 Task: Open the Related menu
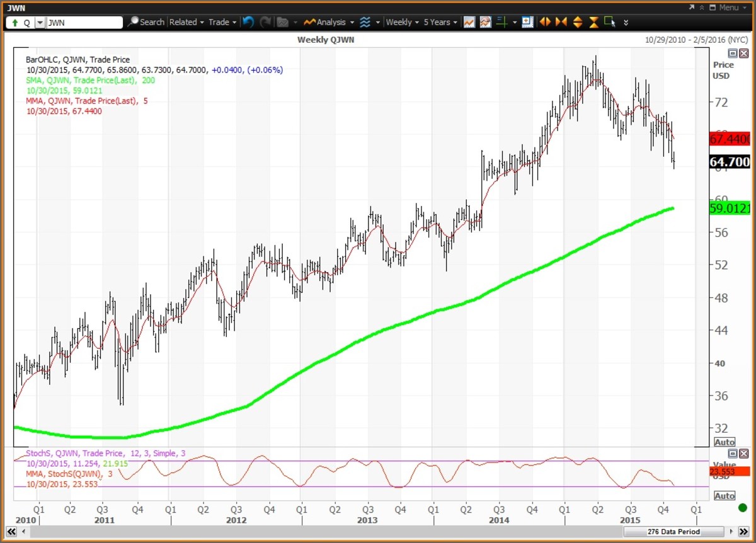(186, 22)
